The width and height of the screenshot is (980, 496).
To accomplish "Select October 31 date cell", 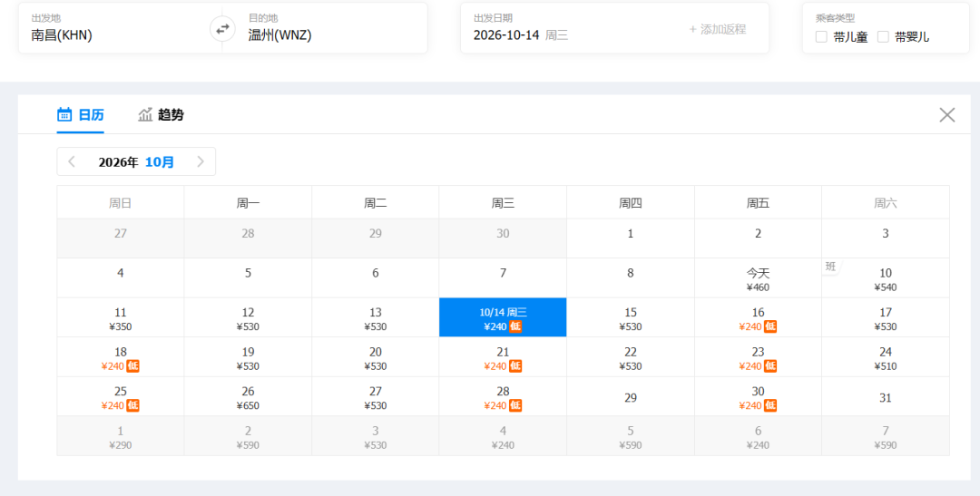I will 886,396.
